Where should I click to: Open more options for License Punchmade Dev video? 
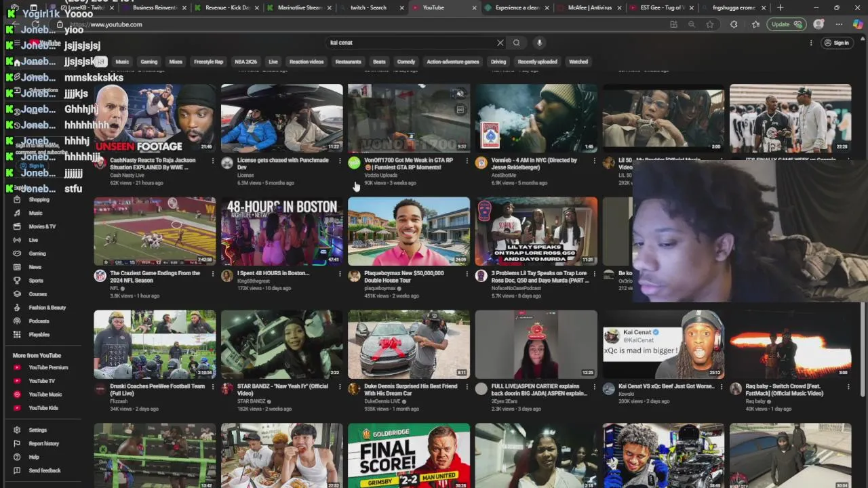(340, 161)
